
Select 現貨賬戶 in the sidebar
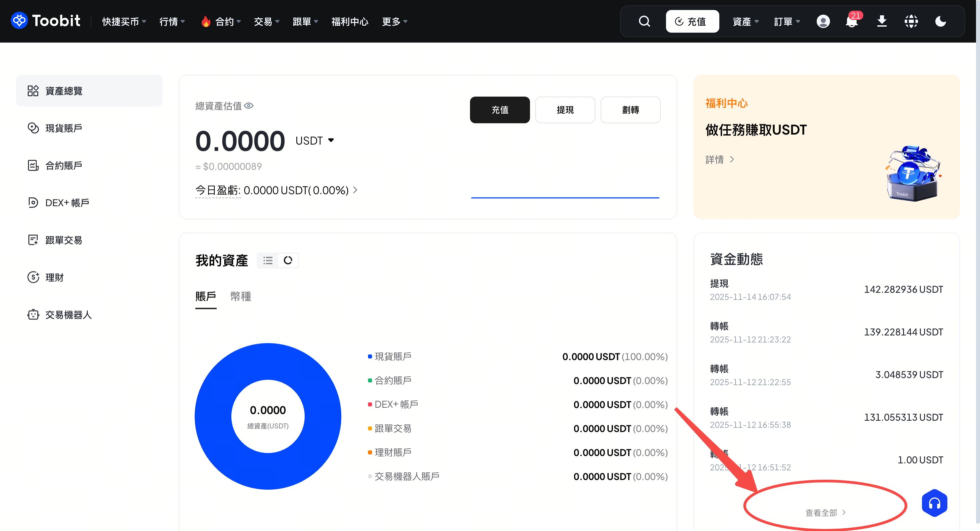(64, 128)
